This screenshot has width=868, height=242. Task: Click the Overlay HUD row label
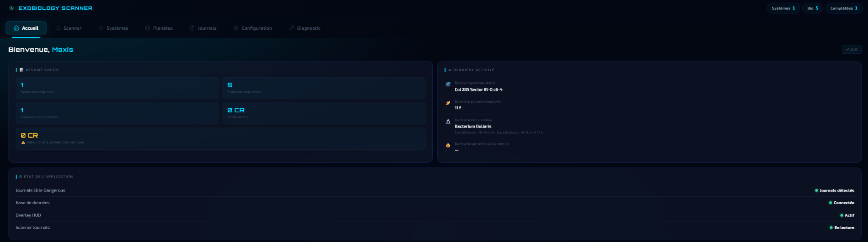(28, 215)
